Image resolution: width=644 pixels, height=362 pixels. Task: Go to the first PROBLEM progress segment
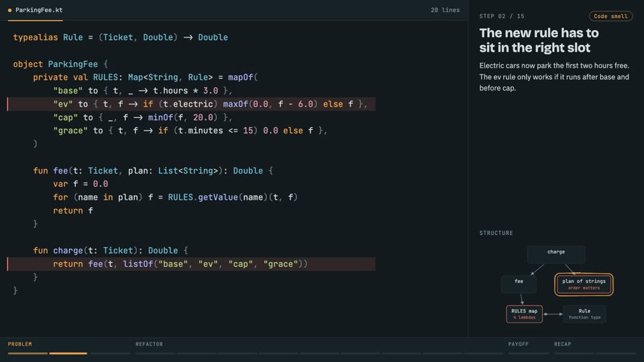(x=28, y=353)
